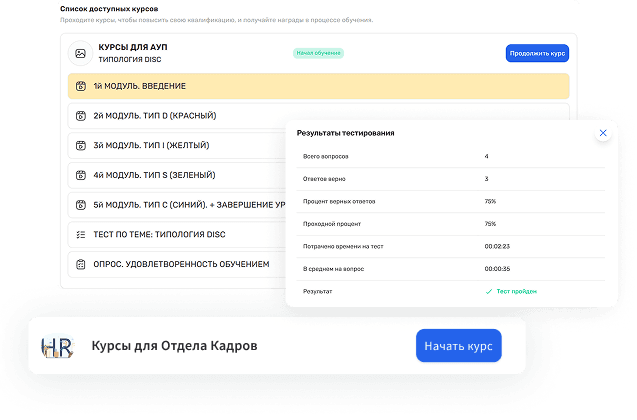This screenshot has height=420, width=637.
Task: Click the Курсы для Отдела Кадров title
Action: tap(174, 346)
